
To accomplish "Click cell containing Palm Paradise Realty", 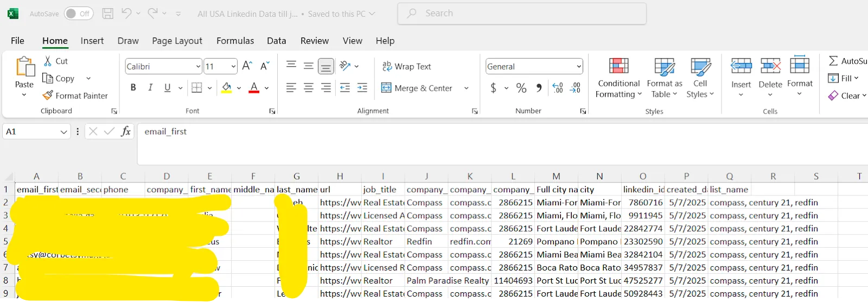I will click(448, 281).
